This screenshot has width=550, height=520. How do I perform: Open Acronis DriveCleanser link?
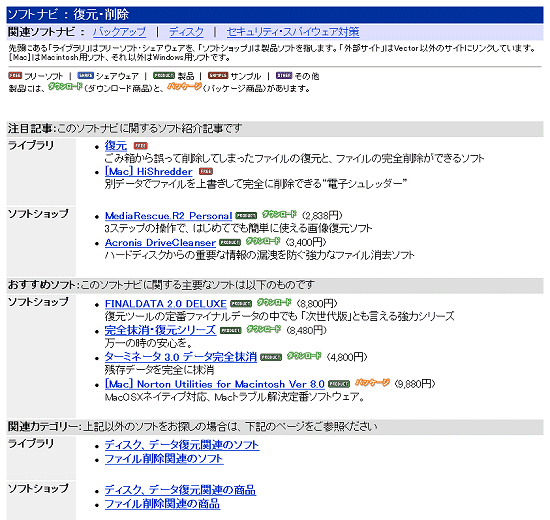click(x=160, y=242)
